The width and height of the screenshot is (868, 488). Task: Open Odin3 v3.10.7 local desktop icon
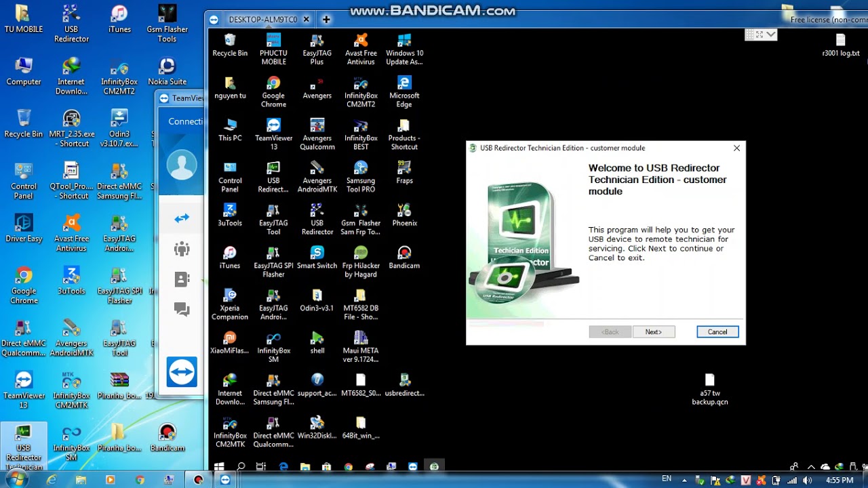pos(119,129)
